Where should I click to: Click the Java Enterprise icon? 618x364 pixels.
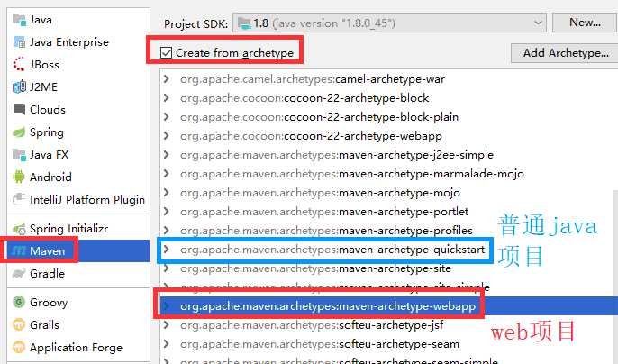(19, 41)
